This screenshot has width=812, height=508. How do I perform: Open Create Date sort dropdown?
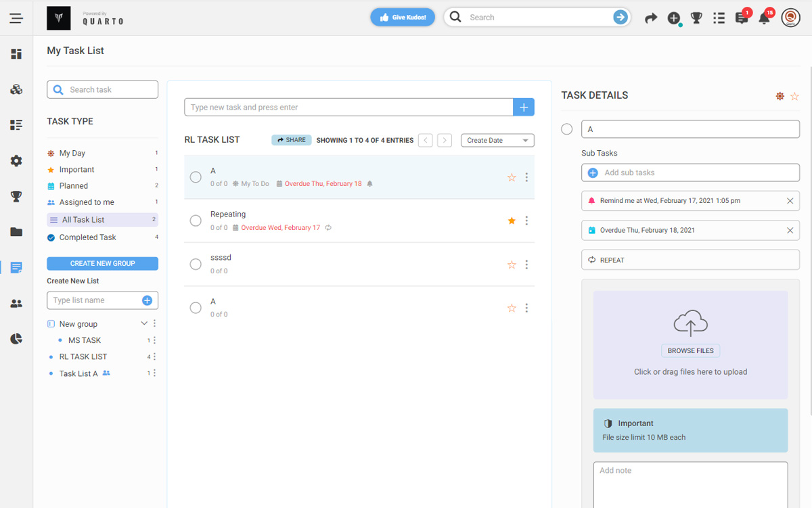point(497,141)
